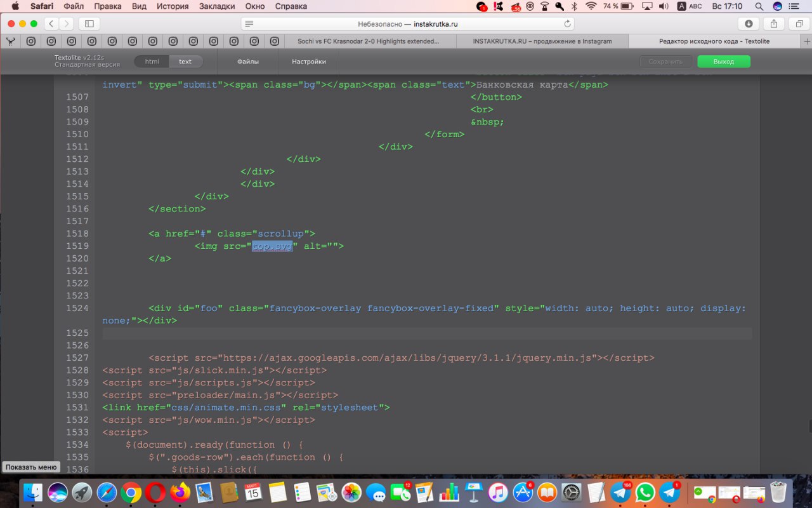Open Opera browser from the Dock
The width and height of the screenshot is (812, 508).
coord(156,492)
